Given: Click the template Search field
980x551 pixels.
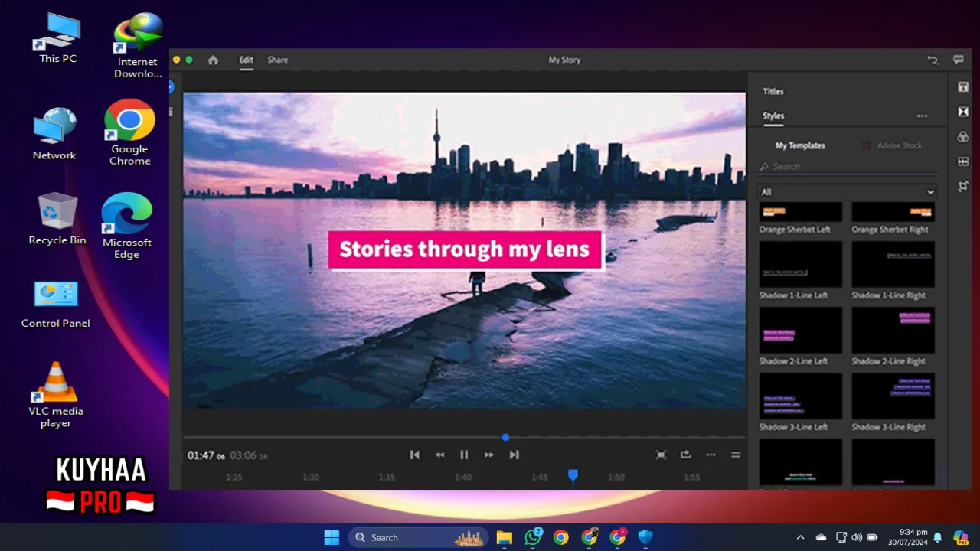Looking at the screenshot, I should click(847, 166).
